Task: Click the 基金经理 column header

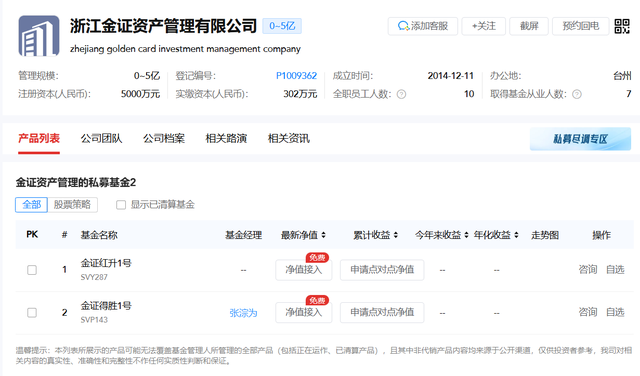Action: pyautogui.click(x=243, y=235)
